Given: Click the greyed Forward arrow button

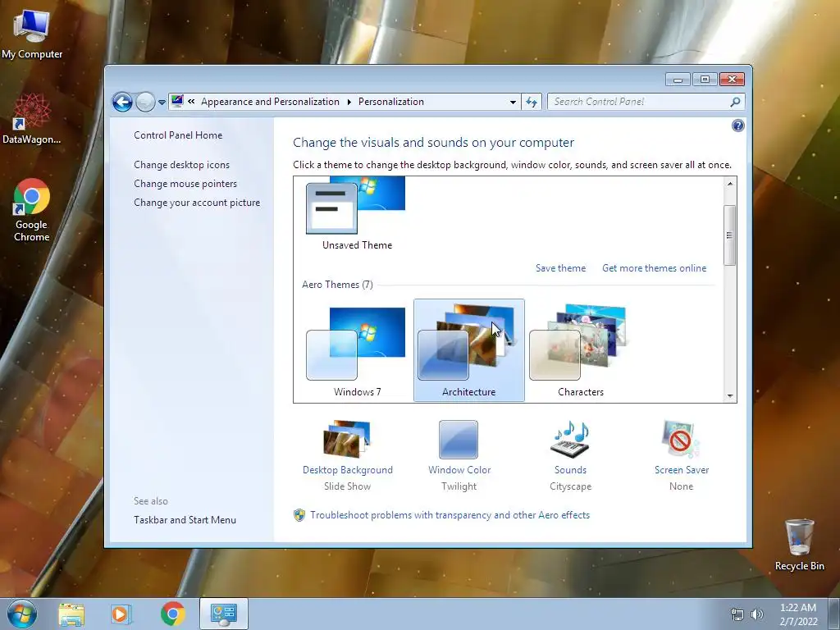Looking at the screenshot, I should pyautogui.click(x=145, y=102).
